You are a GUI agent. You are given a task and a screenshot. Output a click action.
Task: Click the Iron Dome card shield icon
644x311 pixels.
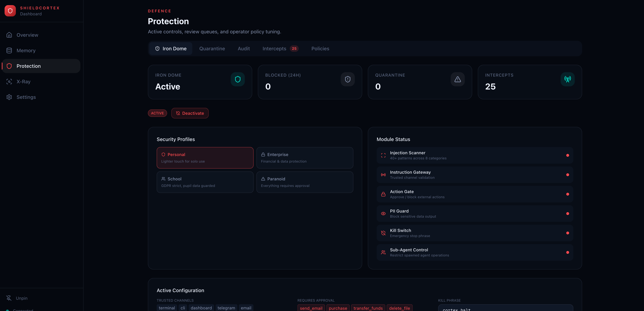(238, 79)
